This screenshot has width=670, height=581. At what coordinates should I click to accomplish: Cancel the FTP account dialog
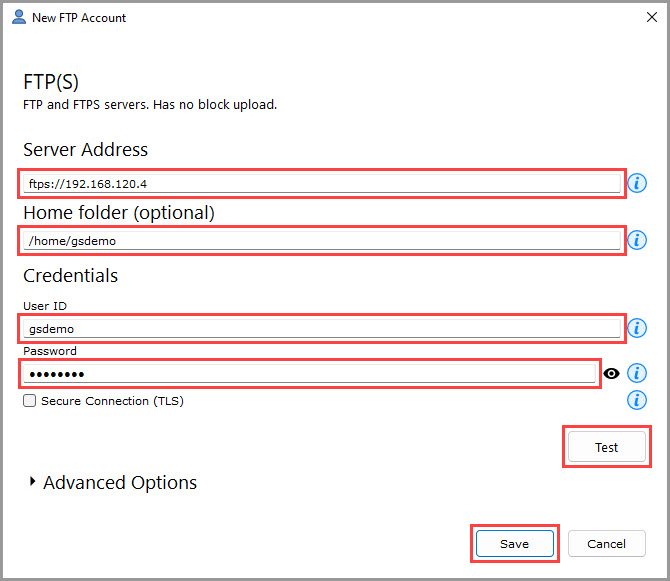(606, 543)
